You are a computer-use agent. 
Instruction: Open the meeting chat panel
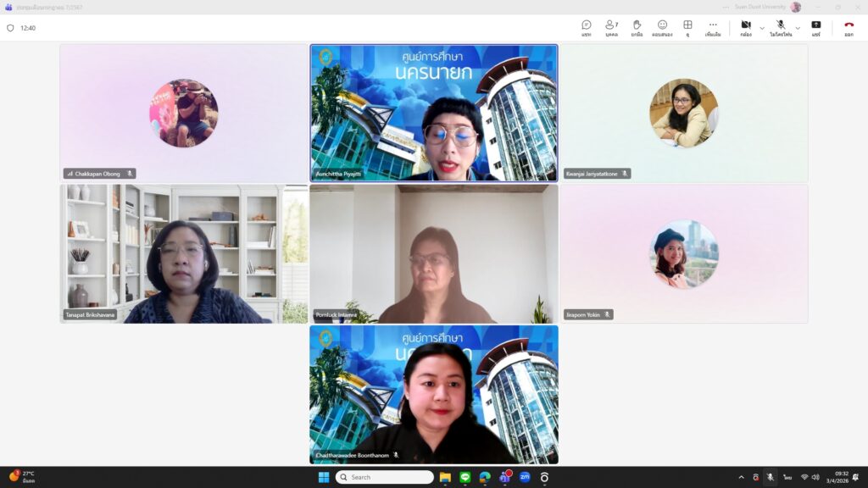[586, 27]
